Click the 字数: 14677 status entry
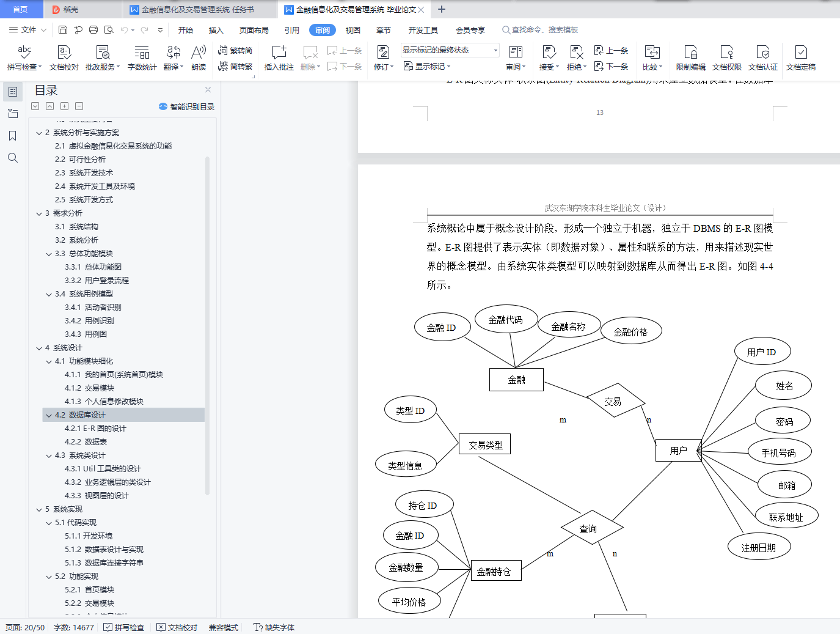The height and width of the screenshot is (634, 840). pos(74,627)
